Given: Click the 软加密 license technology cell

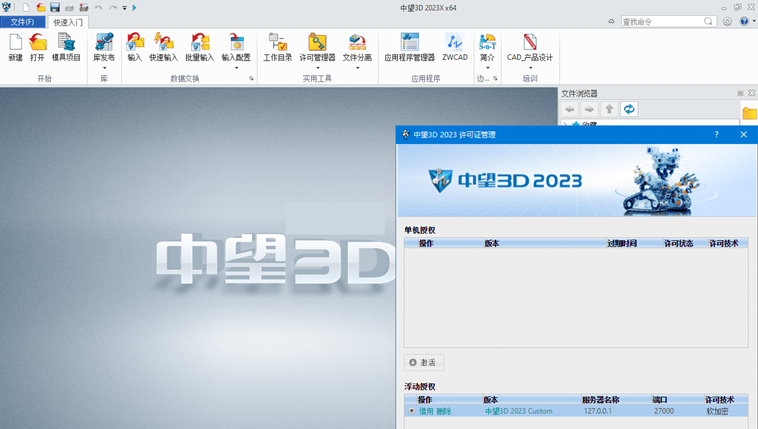Looking at the screenshot, I should (717, 411).
